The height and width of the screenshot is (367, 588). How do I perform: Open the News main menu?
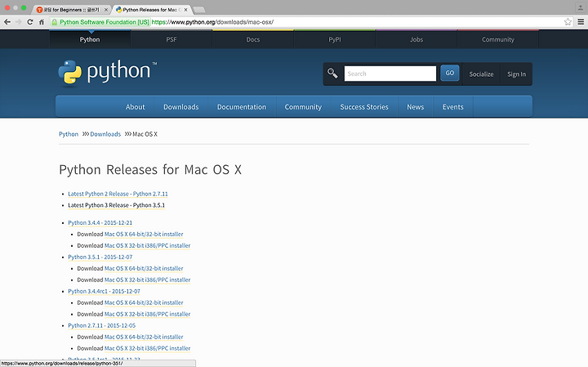click(x=415, y=107)
